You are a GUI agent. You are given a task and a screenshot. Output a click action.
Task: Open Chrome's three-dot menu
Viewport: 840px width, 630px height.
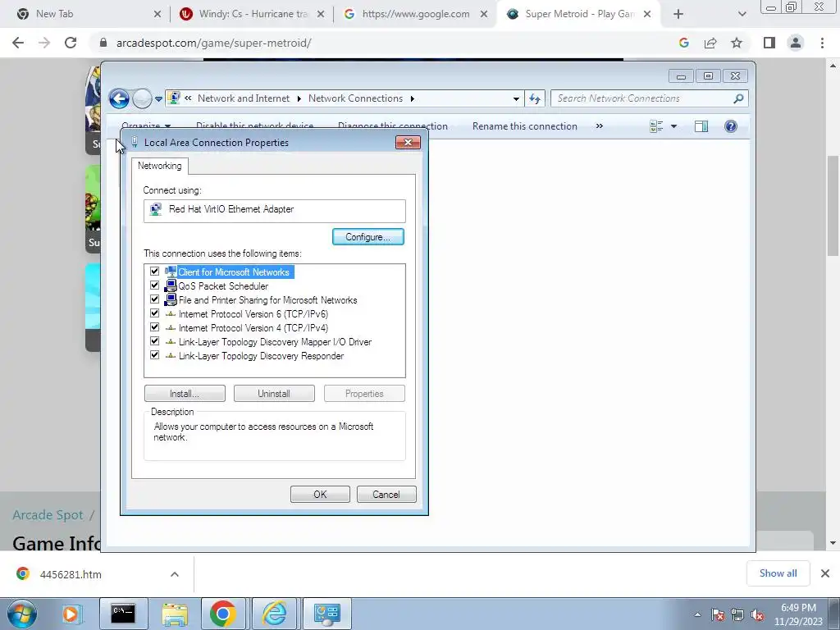point(822,43)
